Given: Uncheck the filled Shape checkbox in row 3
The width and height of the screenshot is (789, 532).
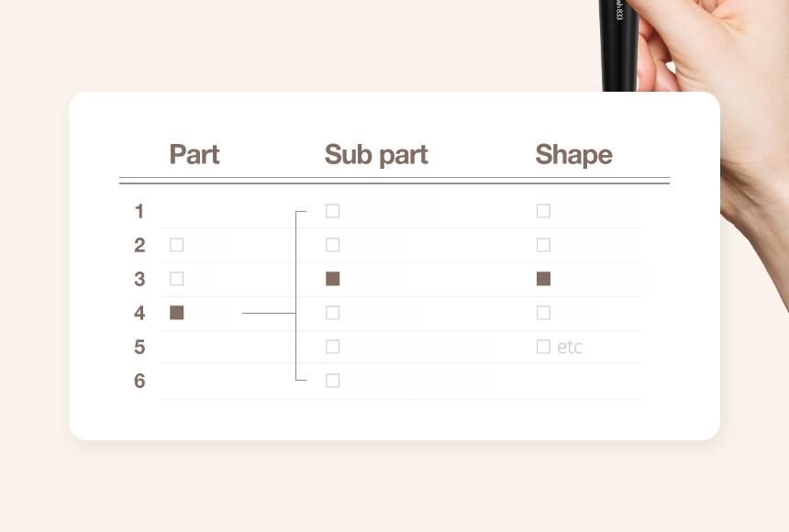Looking at the screenshot, I should (x=543, y=279).
